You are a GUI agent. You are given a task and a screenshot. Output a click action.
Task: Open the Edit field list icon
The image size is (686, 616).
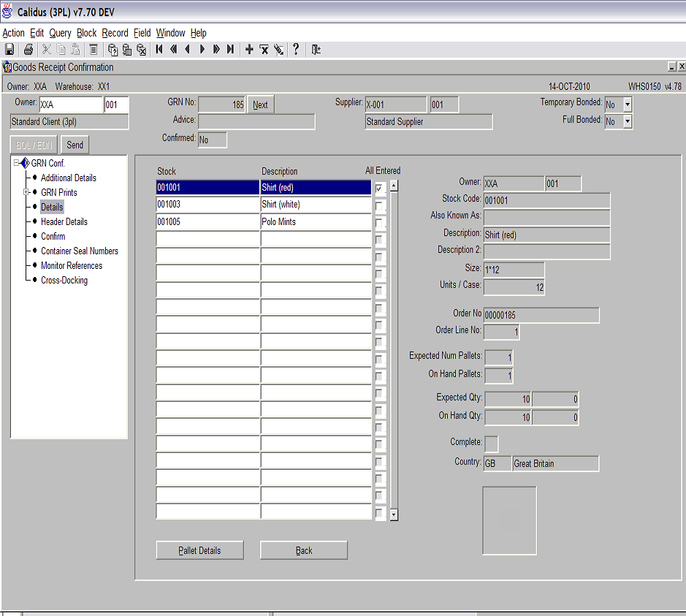pyautogui.click(x=94, y=50)
